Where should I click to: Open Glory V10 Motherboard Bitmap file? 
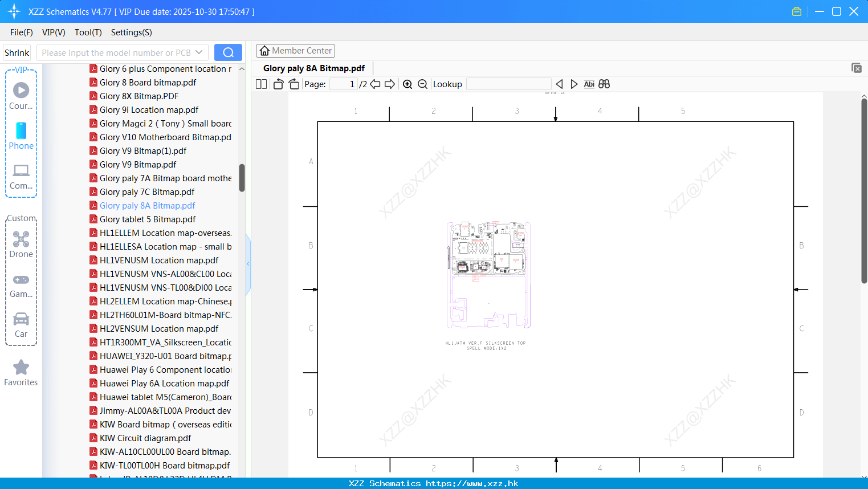160,137
